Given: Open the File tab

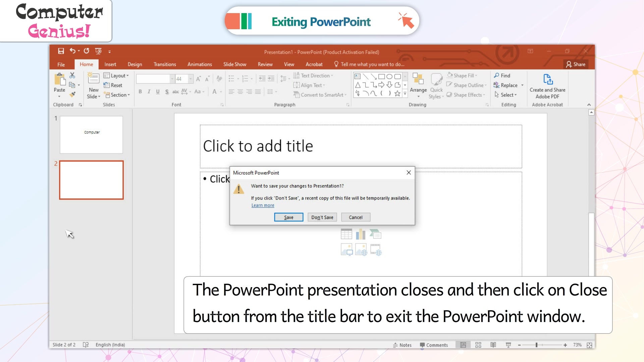Looking at the screenshot, I should (61, 64).
